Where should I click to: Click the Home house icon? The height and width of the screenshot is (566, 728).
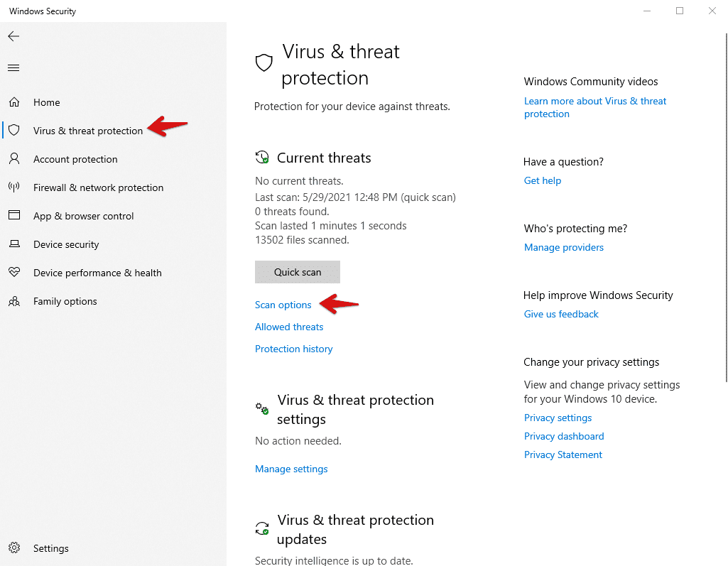point(14,102)
